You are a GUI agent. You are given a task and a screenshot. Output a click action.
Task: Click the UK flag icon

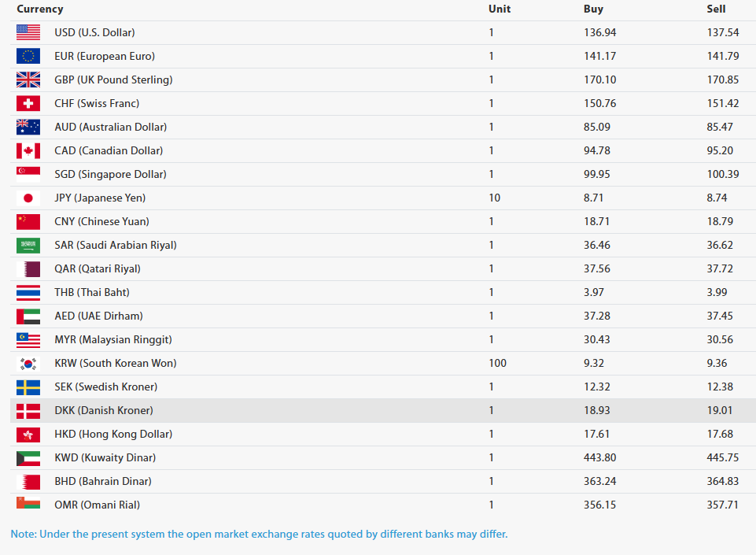28,80
